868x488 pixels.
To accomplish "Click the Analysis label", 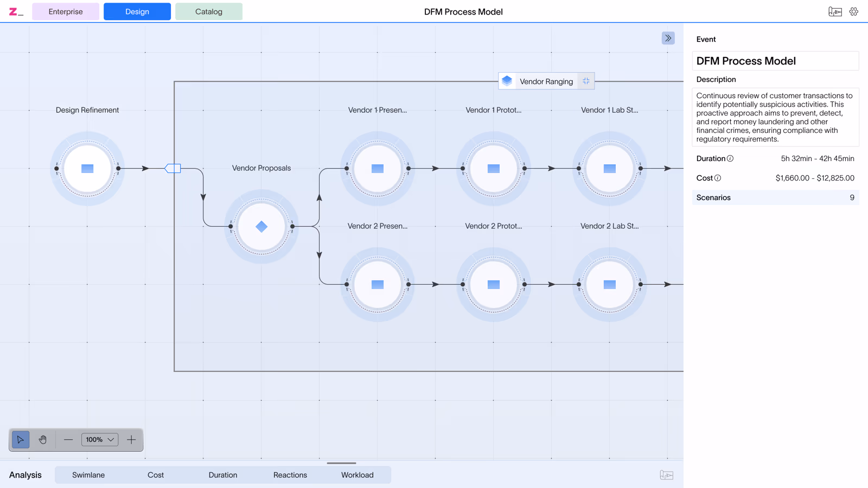I will pyautogui.click(x=25, y=475).
